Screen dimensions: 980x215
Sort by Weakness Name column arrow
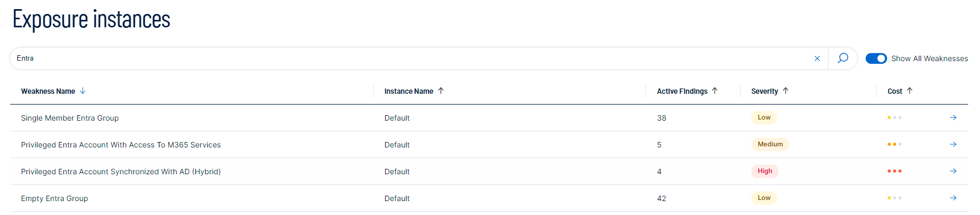tap(83, 91)
